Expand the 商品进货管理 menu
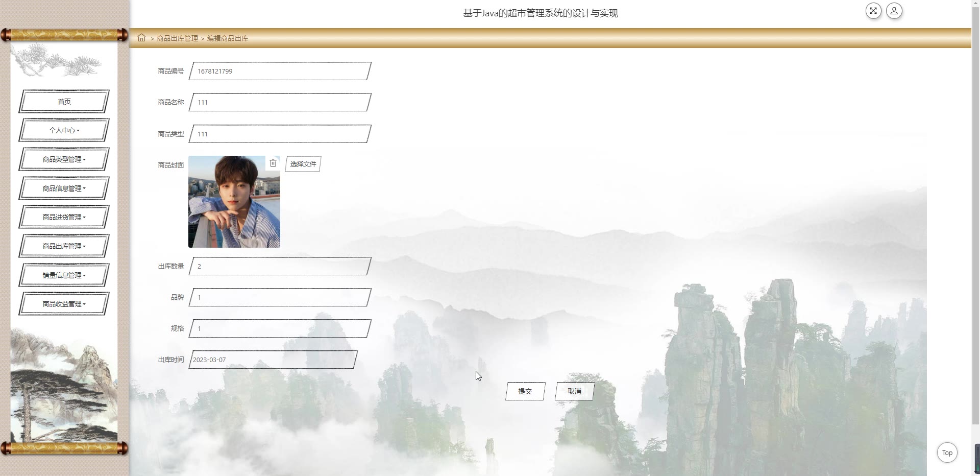Screen dimensions: 980x476 click(64, 217)
